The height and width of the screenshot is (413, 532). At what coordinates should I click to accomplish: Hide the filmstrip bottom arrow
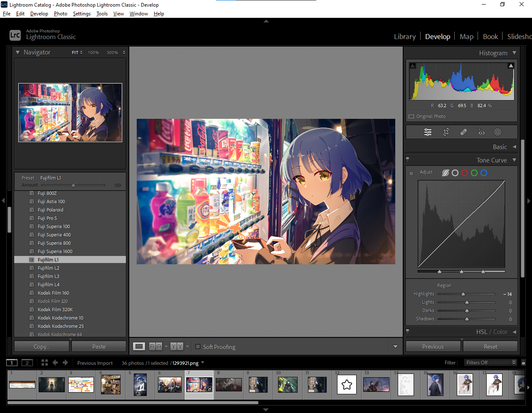click(x=266, y=410)
